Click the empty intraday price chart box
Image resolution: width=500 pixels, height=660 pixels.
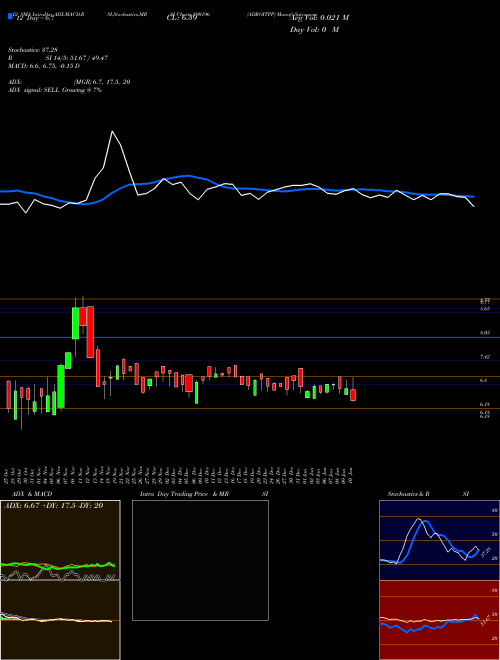(200, 560)
